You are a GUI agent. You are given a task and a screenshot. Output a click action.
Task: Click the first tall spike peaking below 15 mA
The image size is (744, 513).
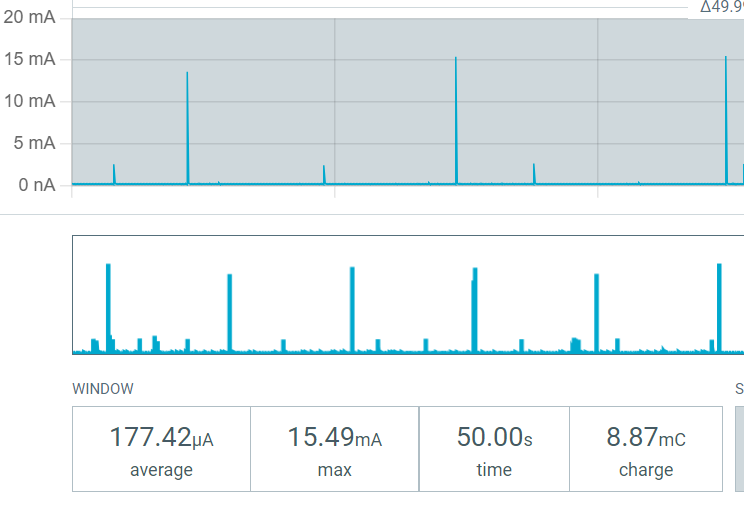click(x=187, y=128)
